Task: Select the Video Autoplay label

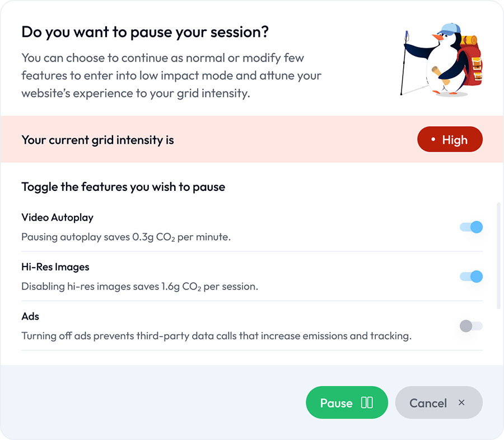Action: pos(58,218)
